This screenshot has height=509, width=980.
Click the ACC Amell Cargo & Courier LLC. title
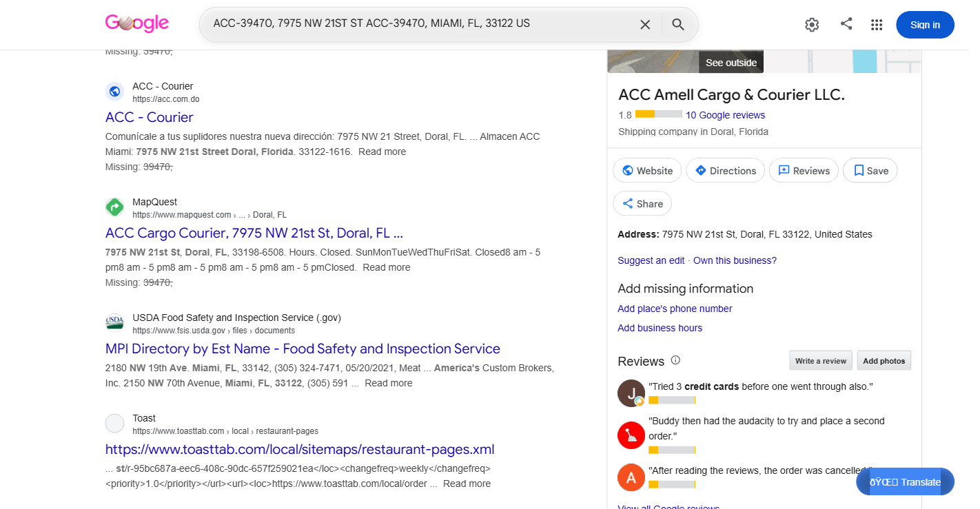(x=731, y=95)
